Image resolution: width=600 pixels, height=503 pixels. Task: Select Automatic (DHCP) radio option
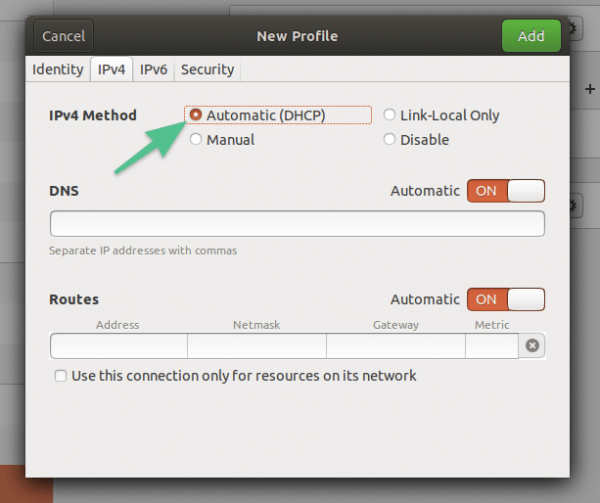coord(278,115)
